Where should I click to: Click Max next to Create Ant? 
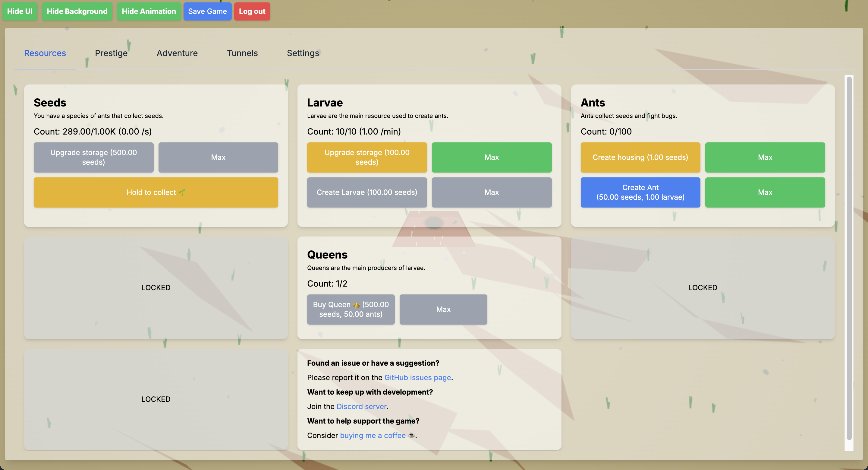765,192
